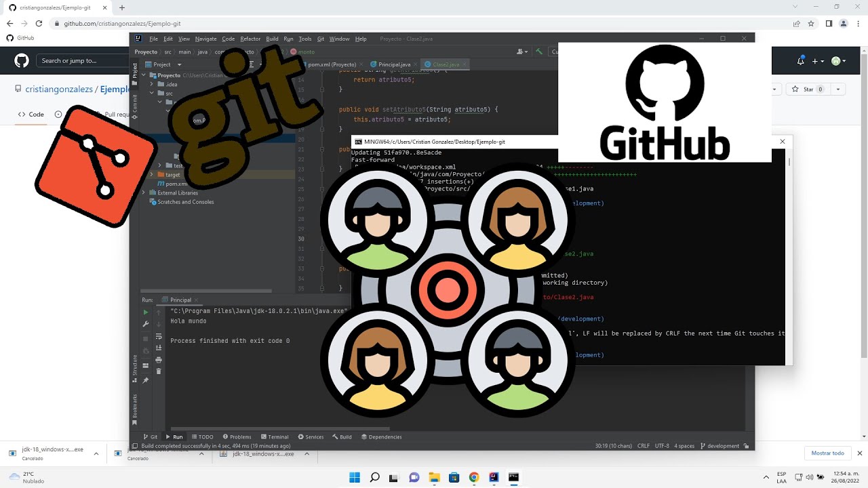Open the GitHub plus create-new dropdown
The width and height of the screenshot is (868, 488).
[x=818, y=61]
